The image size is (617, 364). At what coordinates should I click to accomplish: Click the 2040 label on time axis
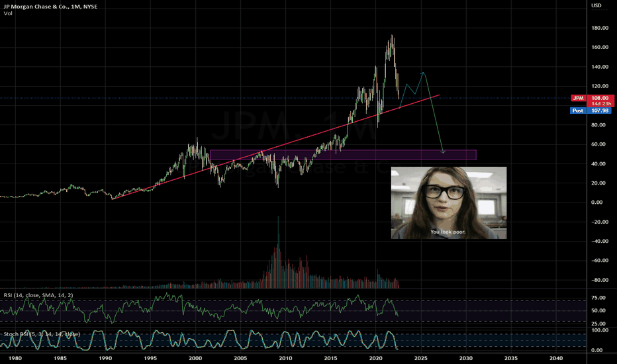tap(556, 358)
